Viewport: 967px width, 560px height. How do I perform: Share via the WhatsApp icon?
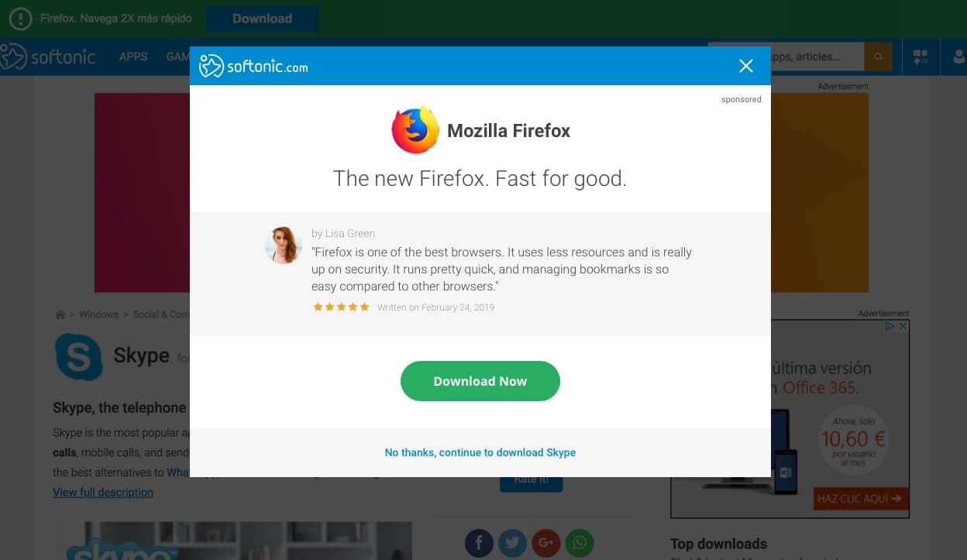pos(579,543)
